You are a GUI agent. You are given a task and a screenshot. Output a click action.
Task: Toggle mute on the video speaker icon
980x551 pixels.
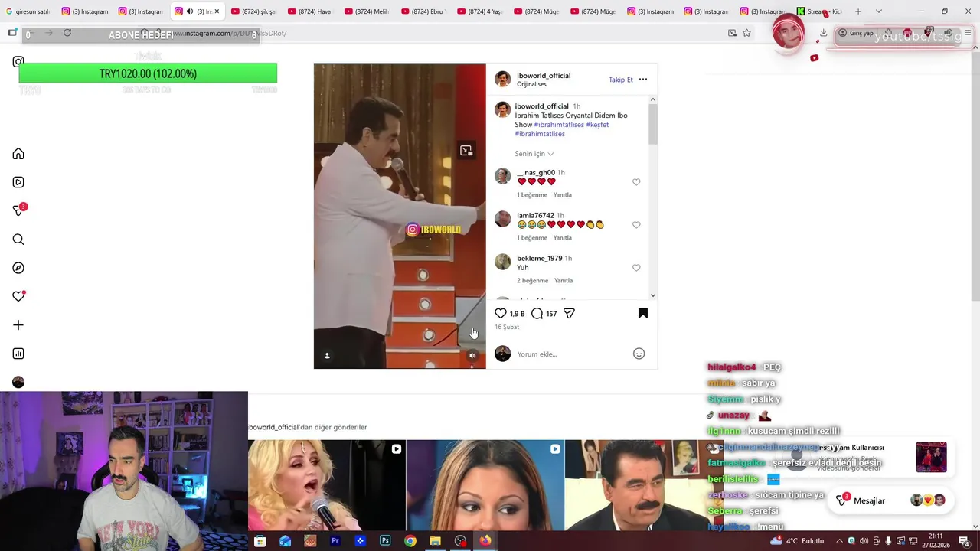[x=472, y=355]
